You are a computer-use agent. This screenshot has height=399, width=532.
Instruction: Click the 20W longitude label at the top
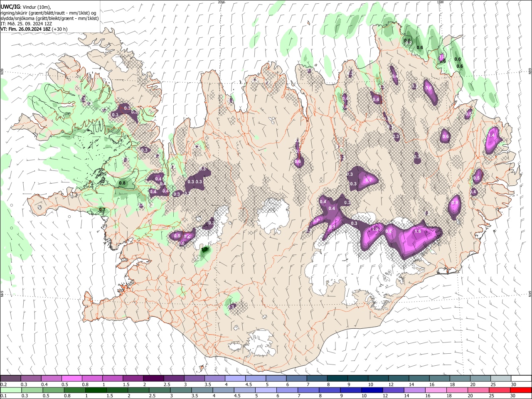(221, 2)
